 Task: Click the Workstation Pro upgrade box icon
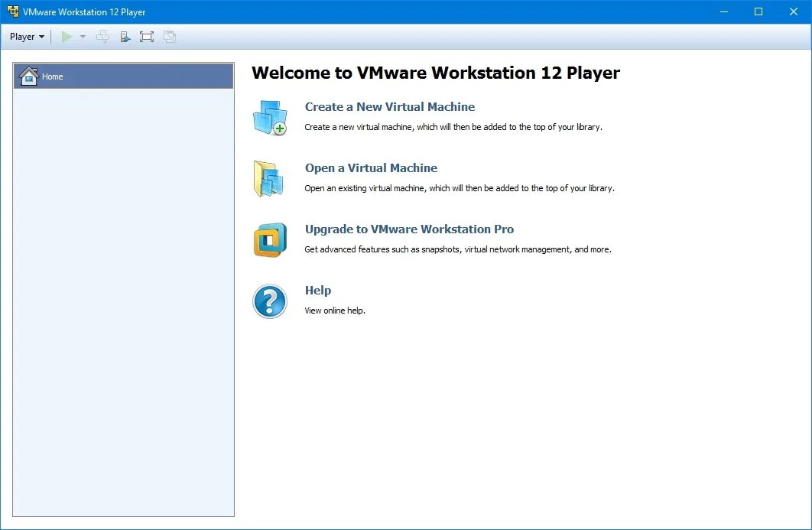[x=269, y=239]
